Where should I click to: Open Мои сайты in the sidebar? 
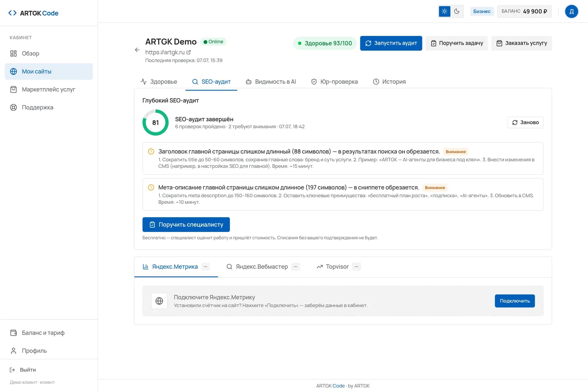tap(49, 71)
